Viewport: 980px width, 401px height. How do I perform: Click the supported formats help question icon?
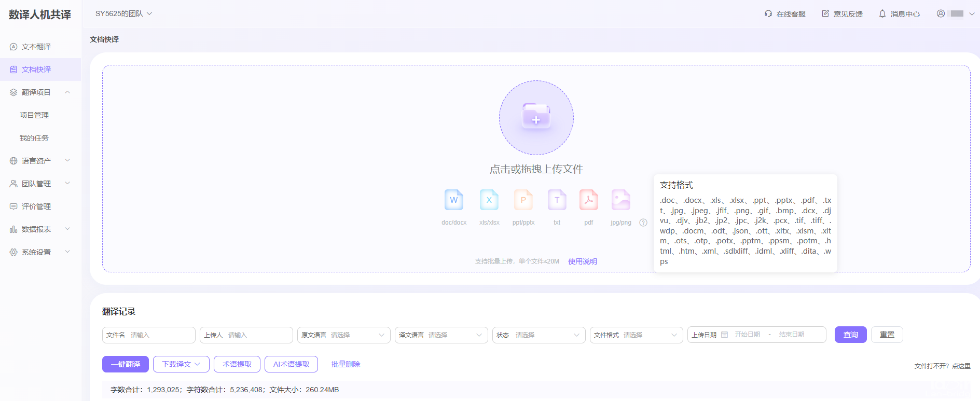(x=643, y=223)
